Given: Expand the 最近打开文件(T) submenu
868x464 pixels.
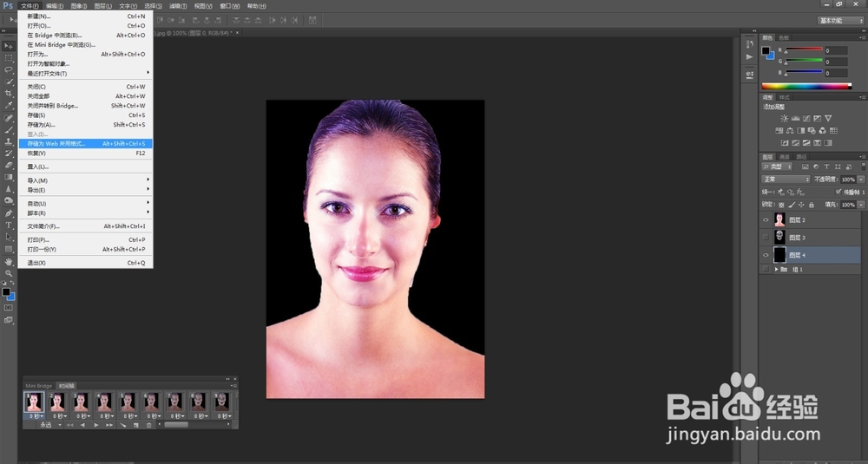Looking at the screenshot, I should (x=86, y=74).
